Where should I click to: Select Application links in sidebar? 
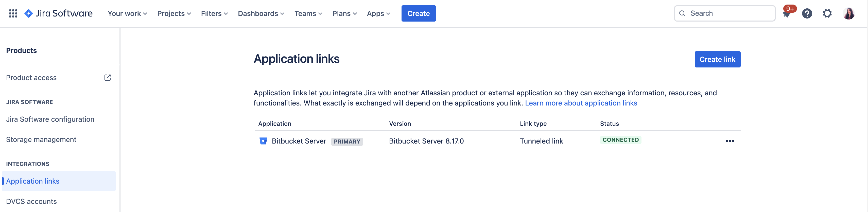tap(59, 181)
